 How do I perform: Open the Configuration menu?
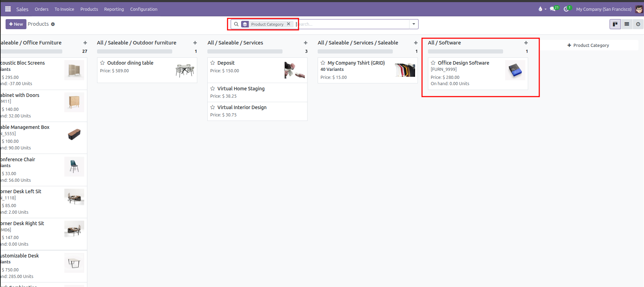pos(144,9)
